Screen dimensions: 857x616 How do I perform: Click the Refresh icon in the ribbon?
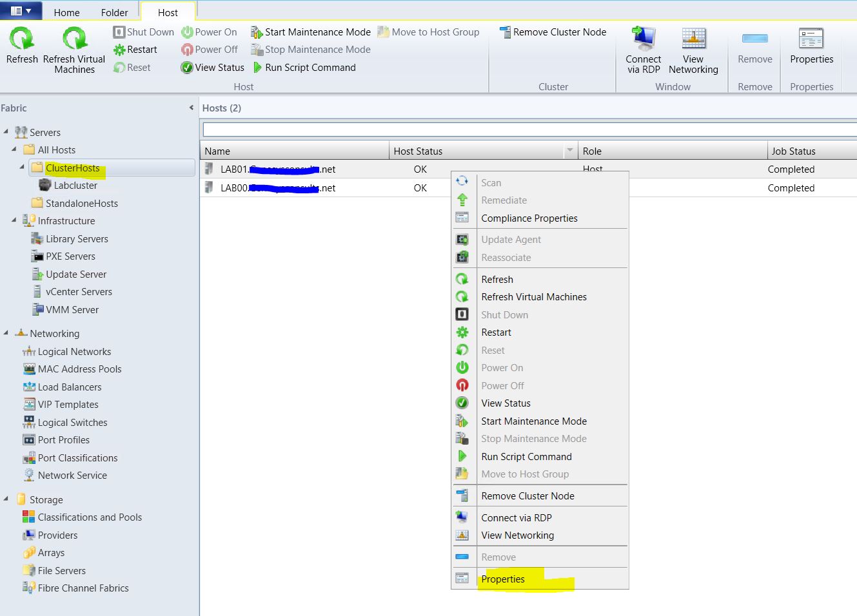click(22, 39)
